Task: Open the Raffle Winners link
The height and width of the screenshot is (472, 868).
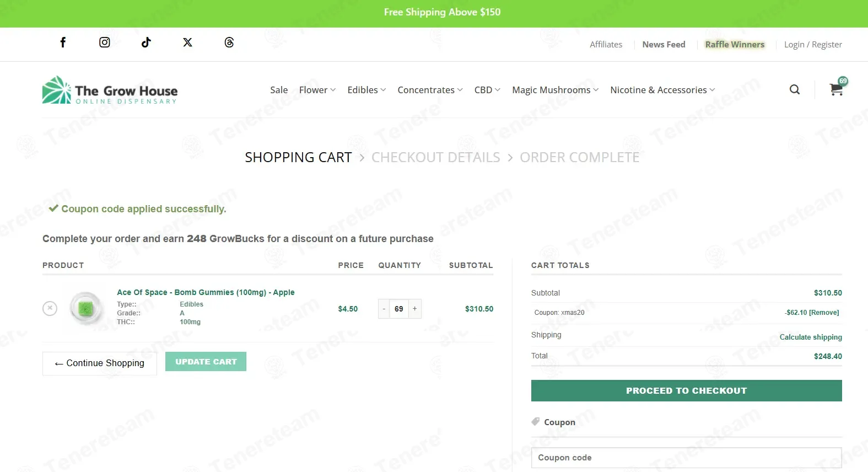Action: (735, 45)
